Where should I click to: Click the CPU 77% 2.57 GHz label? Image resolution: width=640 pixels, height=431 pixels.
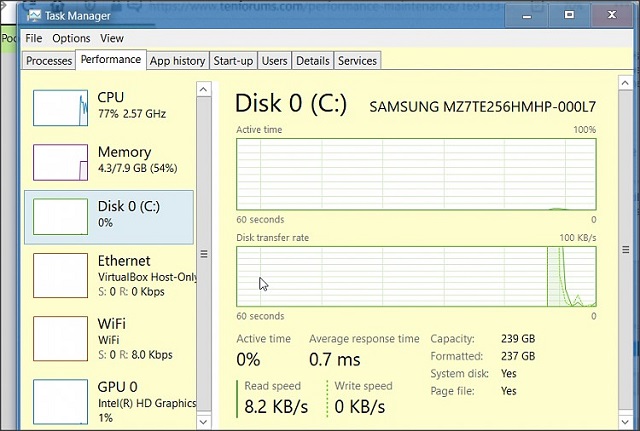tap(131, 105)
